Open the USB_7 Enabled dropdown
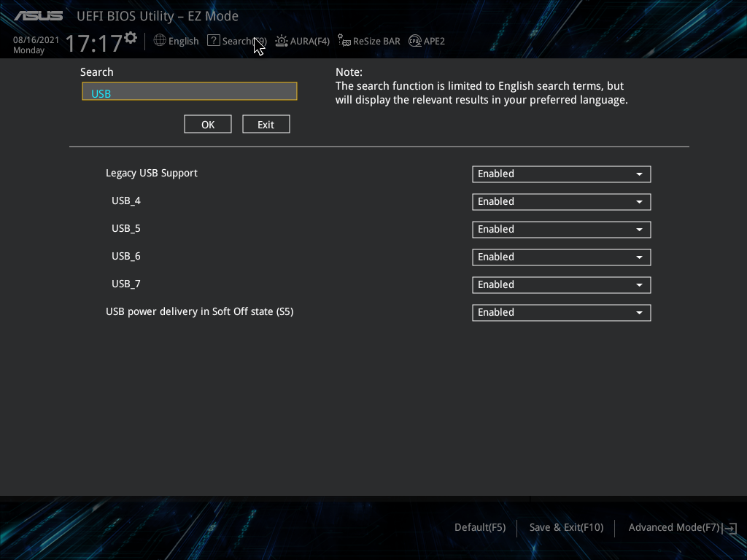The image size is (747, 560). [561, 285]
